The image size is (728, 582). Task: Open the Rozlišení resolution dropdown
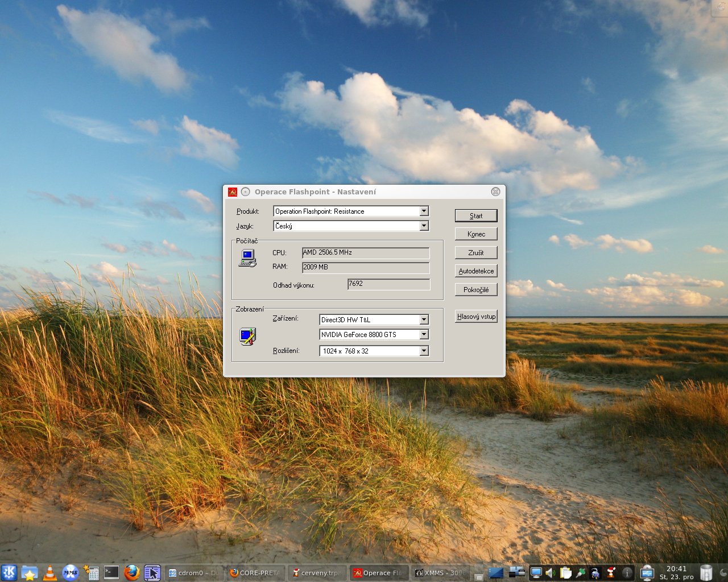[x=424, y=351]
